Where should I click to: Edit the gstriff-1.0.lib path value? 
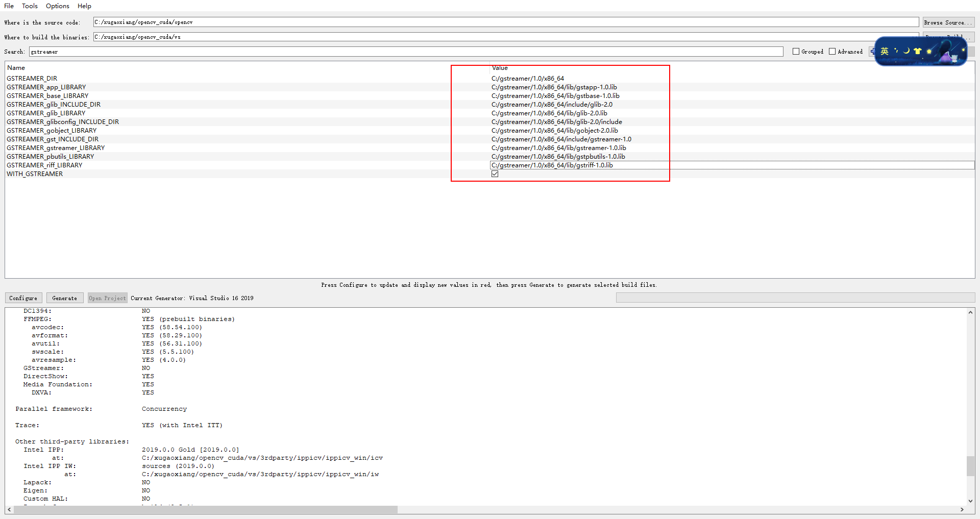pyautogui.click(x=552, y=165)
